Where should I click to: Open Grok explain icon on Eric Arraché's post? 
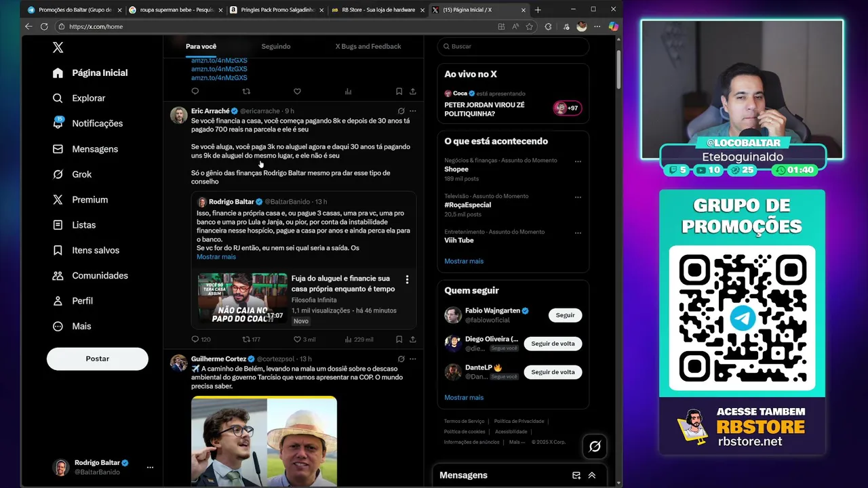coord(401,110)
